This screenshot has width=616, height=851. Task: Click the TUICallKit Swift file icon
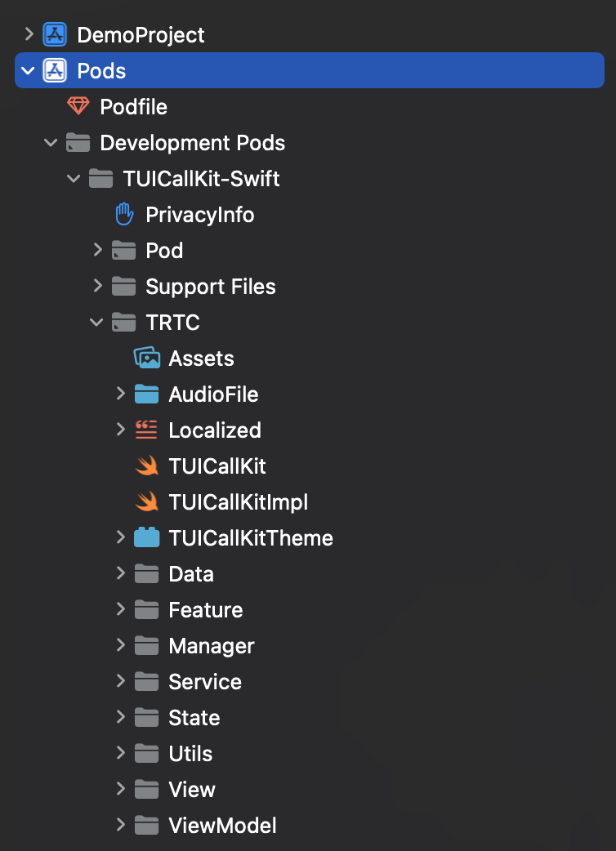[146, 466]
